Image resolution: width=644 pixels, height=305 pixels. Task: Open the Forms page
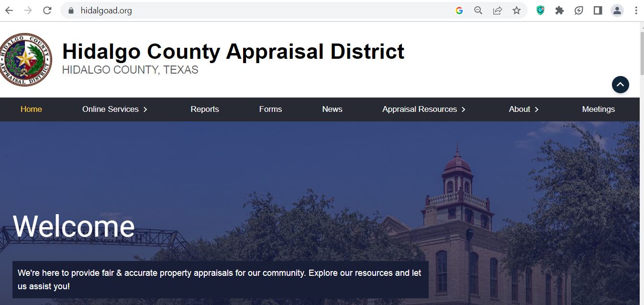[x=271, y=109]
